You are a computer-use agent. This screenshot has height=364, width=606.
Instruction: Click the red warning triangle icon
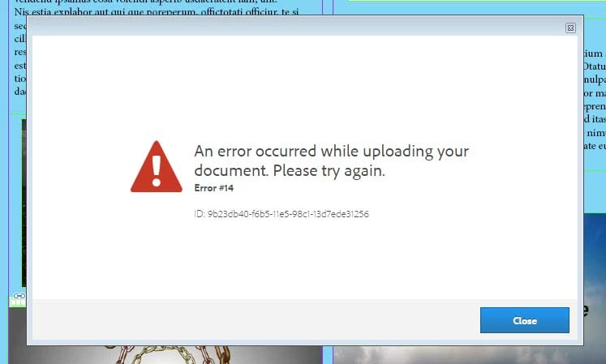coord(156,166)
